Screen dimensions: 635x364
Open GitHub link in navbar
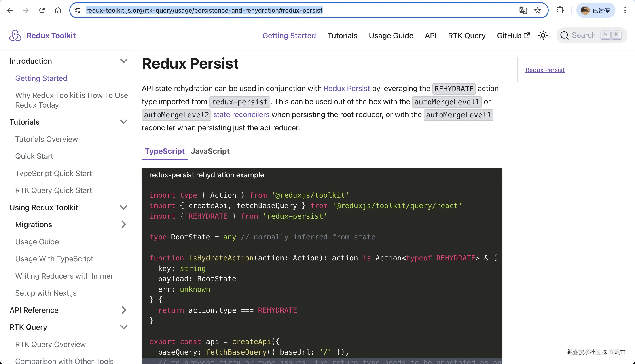click(513, 36)
